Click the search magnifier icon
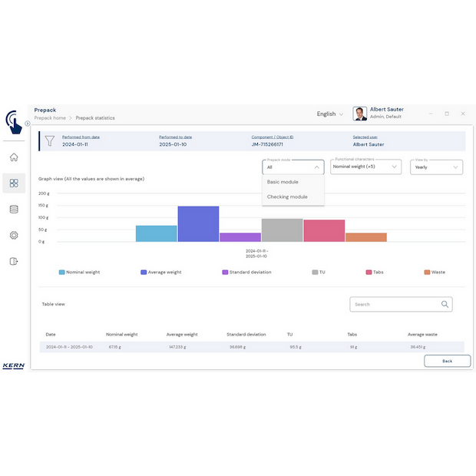The image size is (476, 476). coord(445,304)
